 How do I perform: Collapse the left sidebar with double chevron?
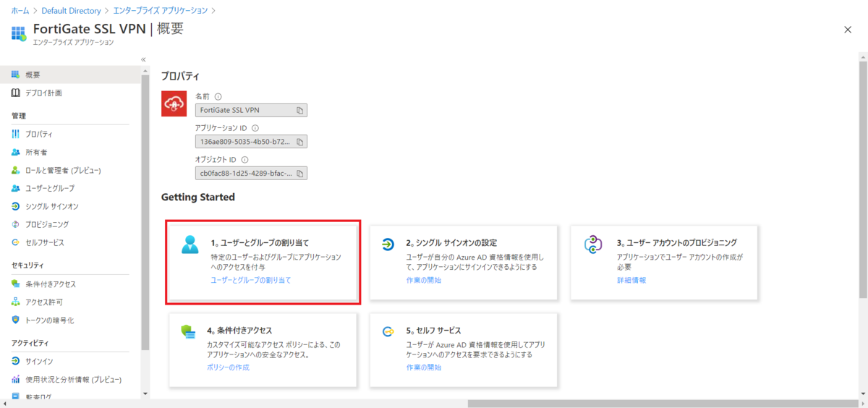pyautogui.click(x=143, y=59)
